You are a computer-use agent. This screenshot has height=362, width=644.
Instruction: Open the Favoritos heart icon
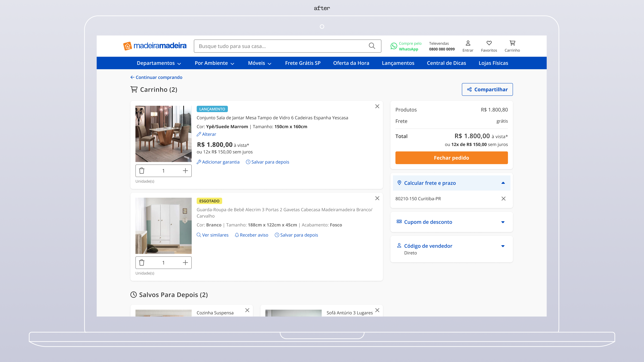click(x=489, y=43)
